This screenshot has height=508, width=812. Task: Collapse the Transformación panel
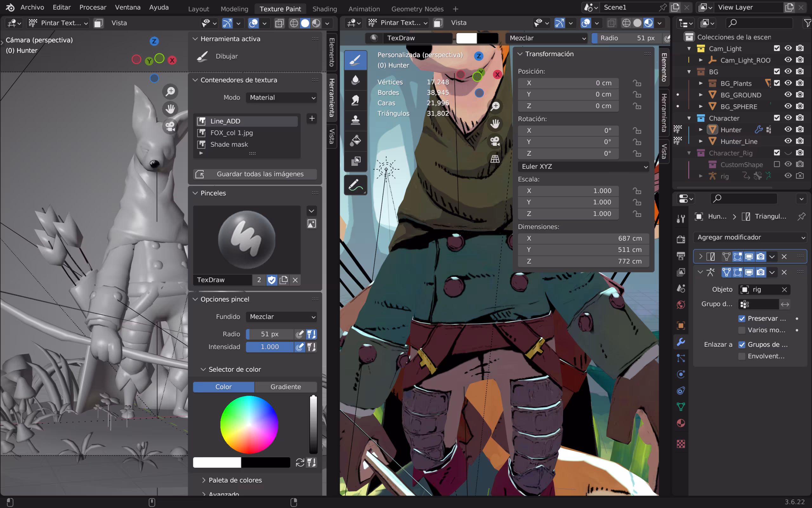pyautogui.click(x=520, y=54)
